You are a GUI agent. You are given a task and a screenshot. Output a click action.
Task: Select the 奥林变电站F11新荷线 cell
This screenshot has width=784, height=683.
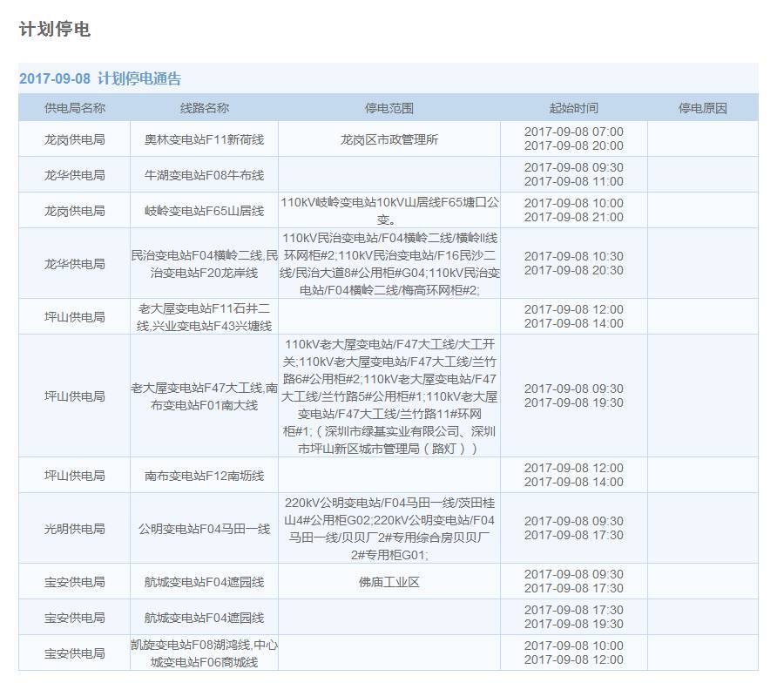pyautogui.click(x=205, y=139)
